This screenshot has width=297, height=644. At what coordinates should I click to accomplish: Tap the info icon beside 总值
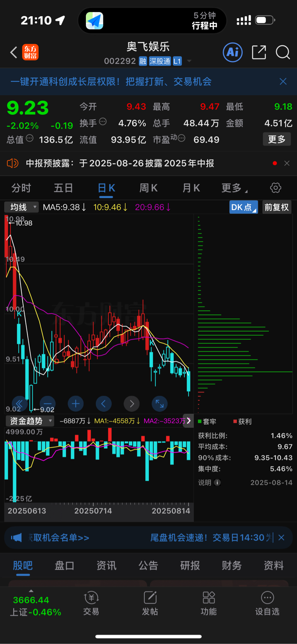pyautogui.click(x=30, y=138)
